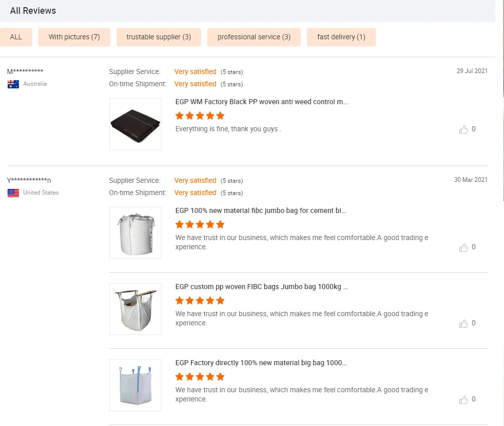Viewport: 504px width, 426px height.
Task: Click the Australia flag icon
Action: [x=13, y=84]
